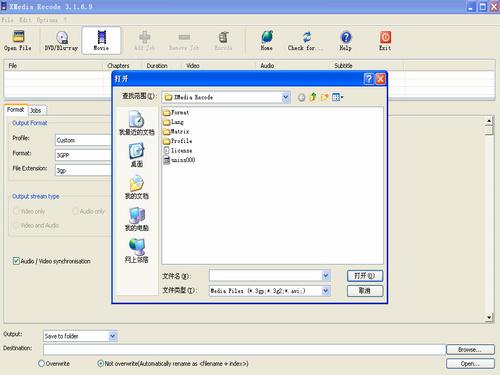Screen dimensions: 500x375
Task: Toggle Audio / Video synchronisation checkbox
Action: [16, 261]
